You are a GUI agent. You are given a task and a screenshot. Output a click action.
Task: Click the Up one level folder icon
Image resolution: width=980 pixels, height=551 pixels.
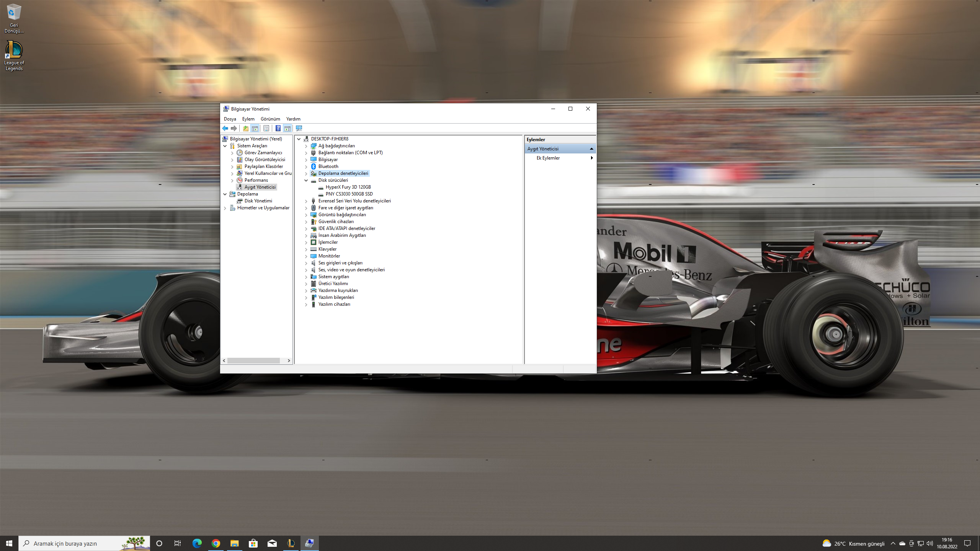245,128
